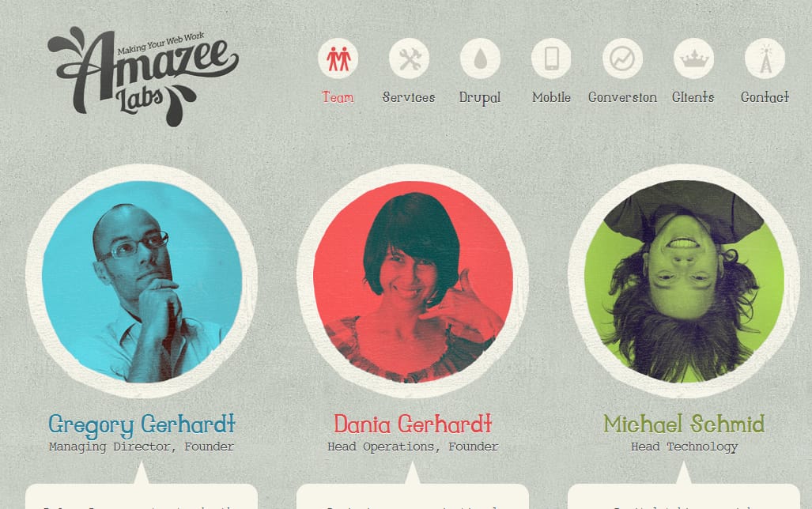Select the Drupal water drop icon
Viewport: 812px width, 509px height.
480,58
